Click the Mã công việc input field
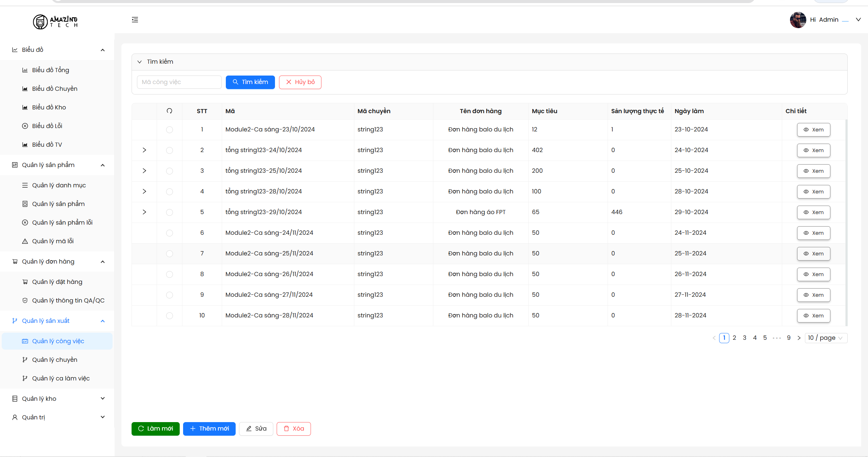868x457 pixels. click(179, 82)
